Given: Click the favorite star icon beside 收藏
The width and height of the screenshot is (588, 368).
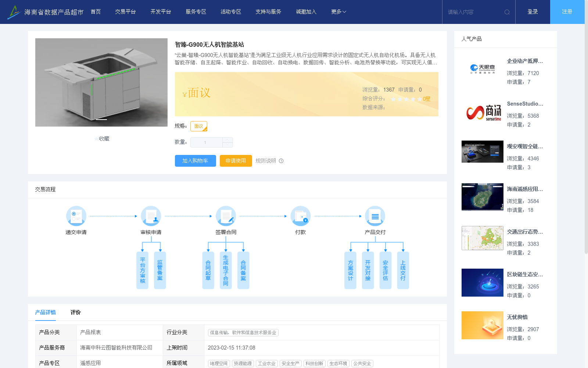Looking at the screenshot, I should point(96,139).
